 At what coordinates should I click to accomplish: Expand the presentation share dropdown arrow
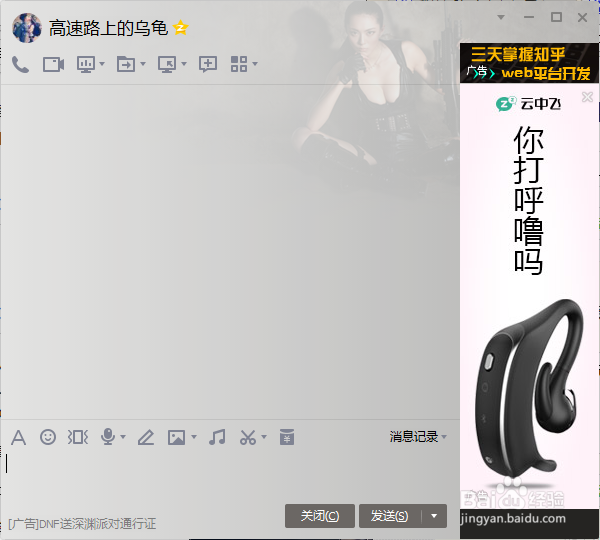point(102,64)
